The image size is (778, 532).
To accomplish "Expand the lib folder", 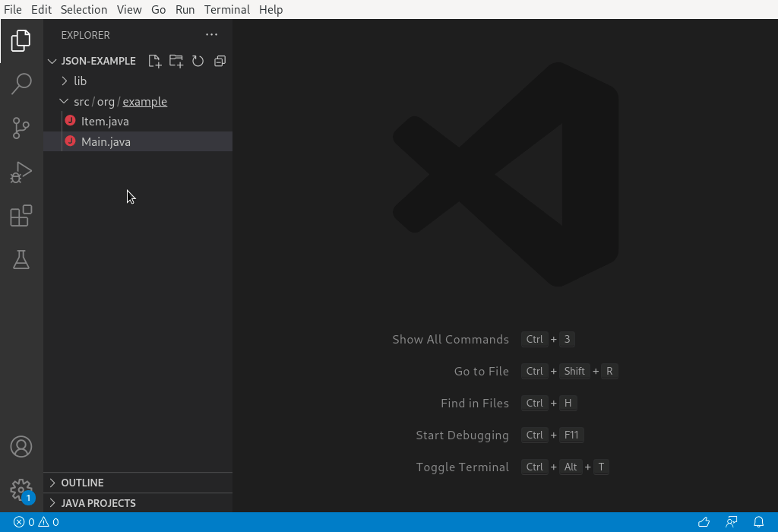I will pyautogui.click(x=64, y=81).
